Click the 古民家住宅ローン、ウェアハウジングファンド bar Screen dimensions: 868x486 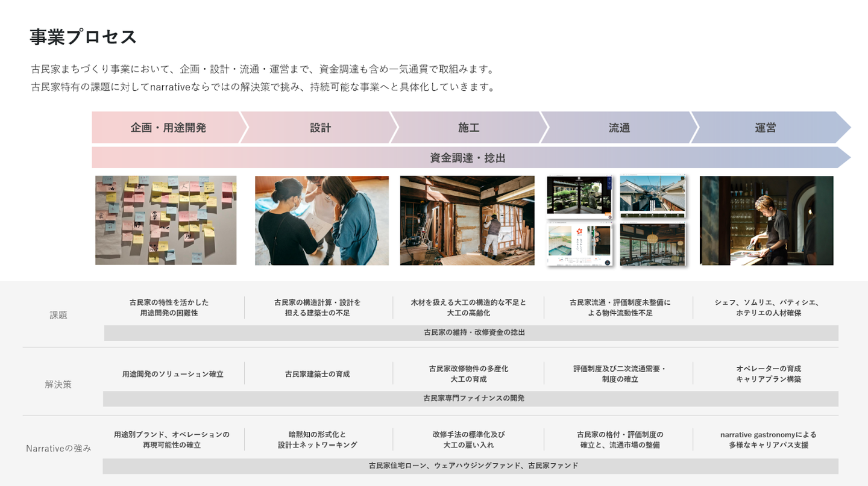pos(471,466)
